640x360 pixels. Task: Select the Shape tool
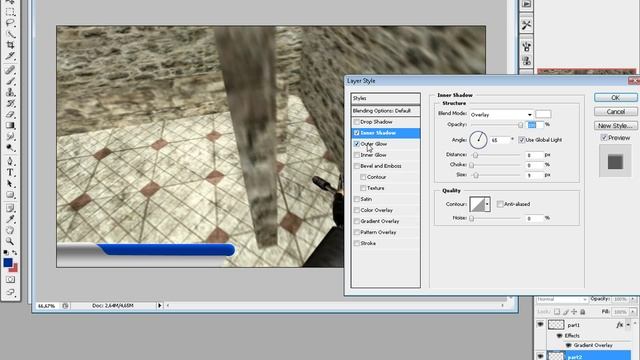click(x=10, y=195)
